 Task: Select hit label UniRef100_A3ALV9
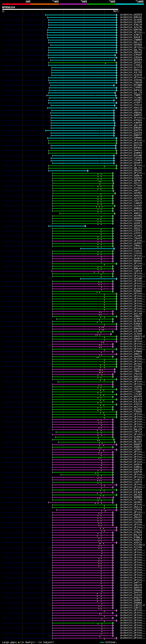click(x=131, y=25)
